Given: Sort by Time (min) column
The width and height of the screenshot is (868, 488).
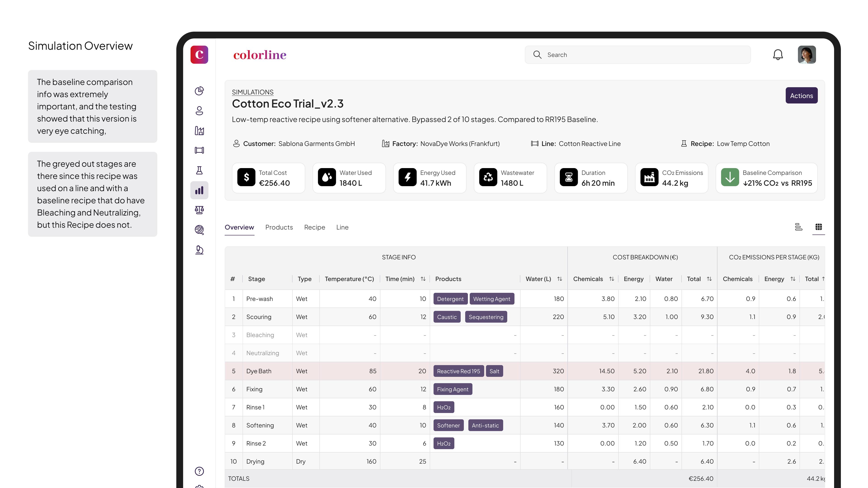Looking at the screenshot, I should pos(423,279).
